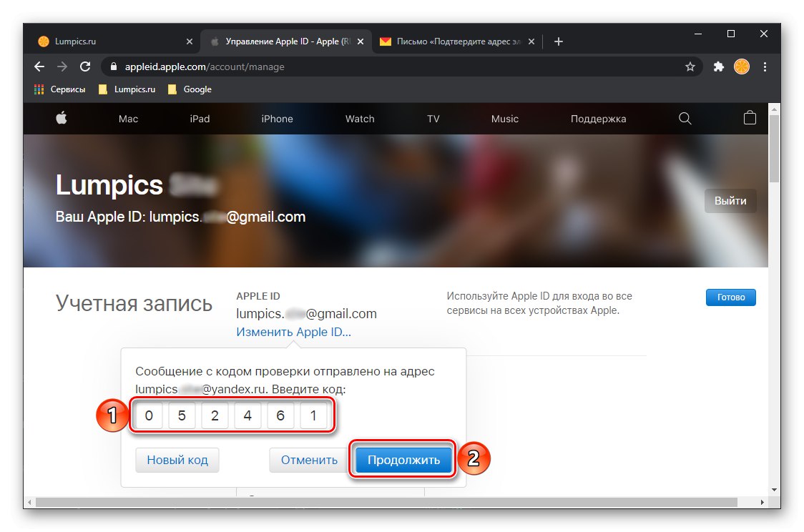
Task: Open Lumpics.ru bookmark folder
Action: point(127,89)
